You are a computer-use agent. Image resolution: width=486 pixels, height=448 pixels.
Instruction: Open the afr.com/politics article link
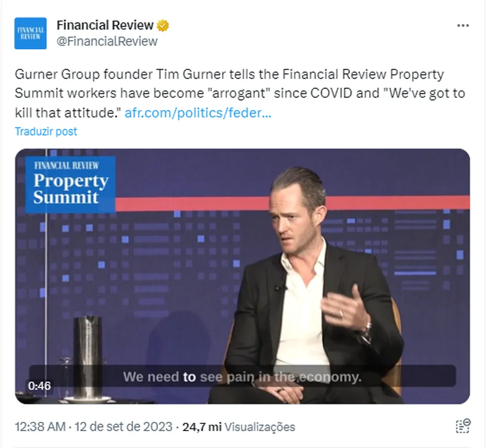(x=198, y=113)
